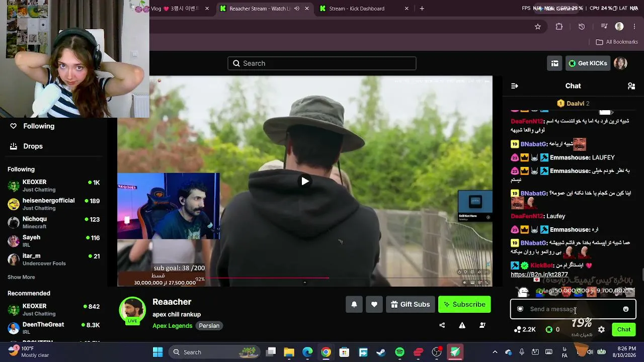The height and width of the screenshot is (362, 644).
Task: Follow Reaacher with the heart button
Action: tap(374, 304)
